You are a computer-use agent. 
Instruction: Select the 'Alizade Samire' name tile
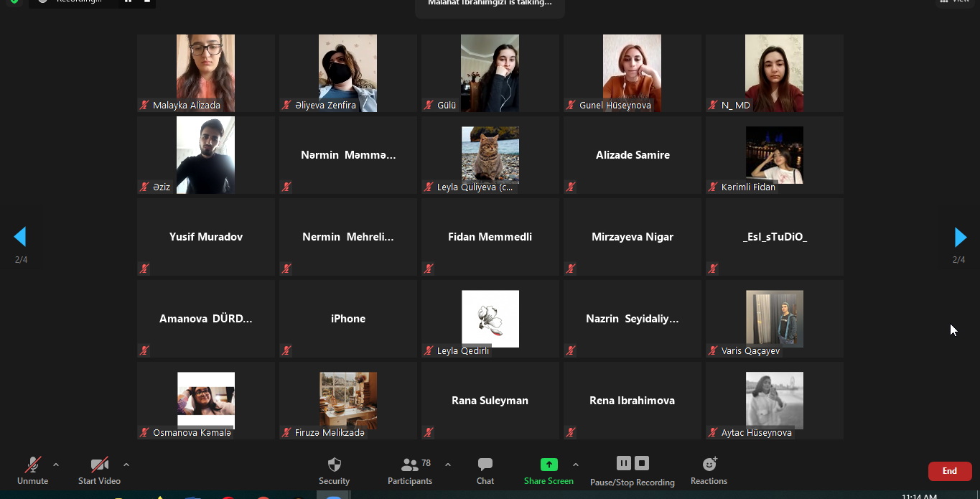click(x=633, y=155)
